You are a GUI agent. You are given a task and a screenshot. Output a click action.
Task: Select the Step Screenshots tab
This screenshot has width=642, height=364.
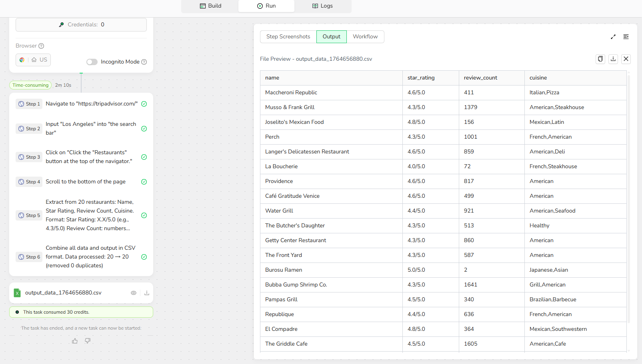point(288,36)
